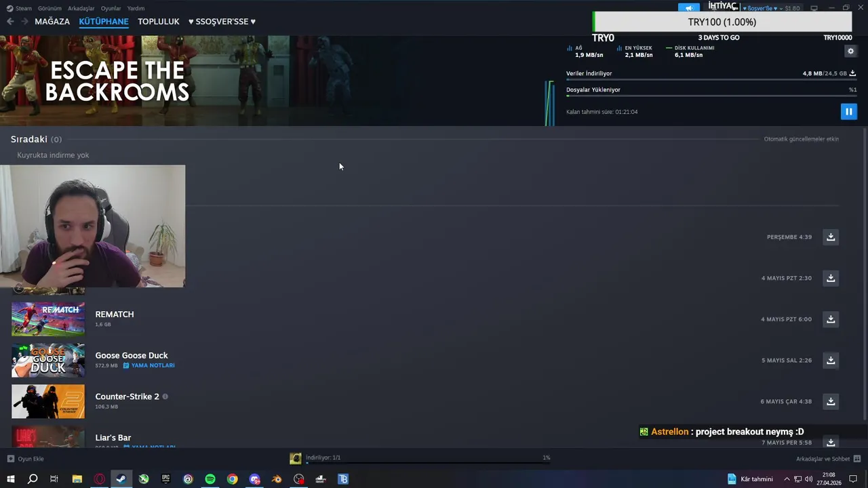
Task: Click the Sıradaki (0) heading
Action: (36, 139)
